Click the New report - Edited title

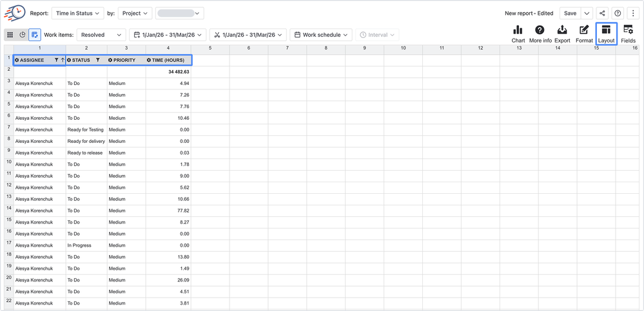(529, 14)
